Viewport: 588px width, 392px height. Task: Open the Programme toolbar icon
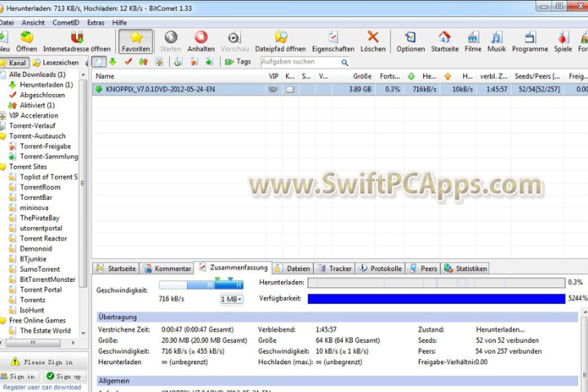[x=530, y=42]
